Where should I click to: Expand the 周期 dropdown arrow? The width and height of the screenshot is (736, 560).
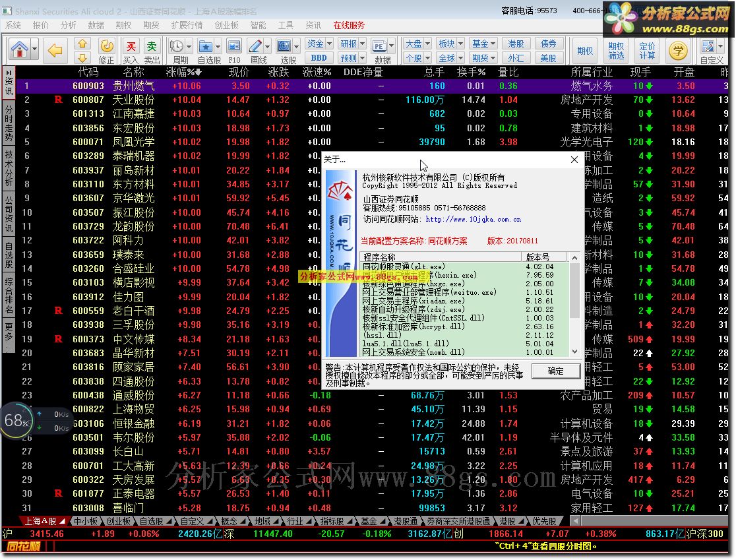click(x=189, y=46)
